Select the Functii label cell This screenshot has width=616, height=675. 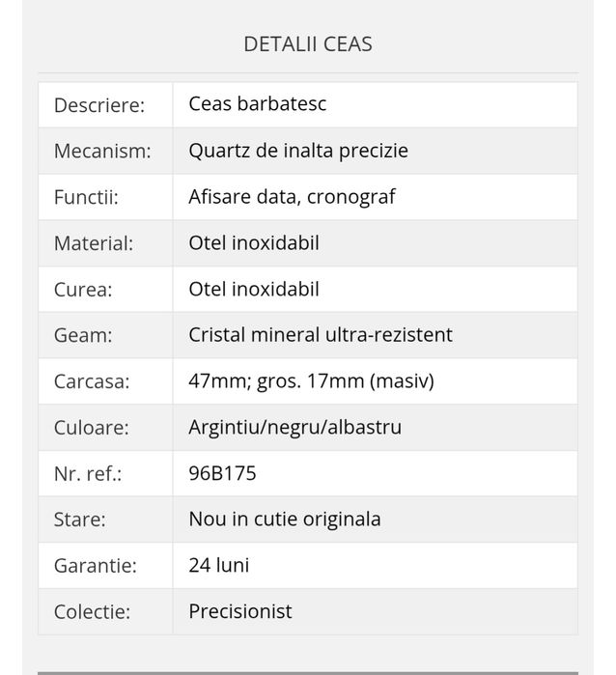pos(86,198)
